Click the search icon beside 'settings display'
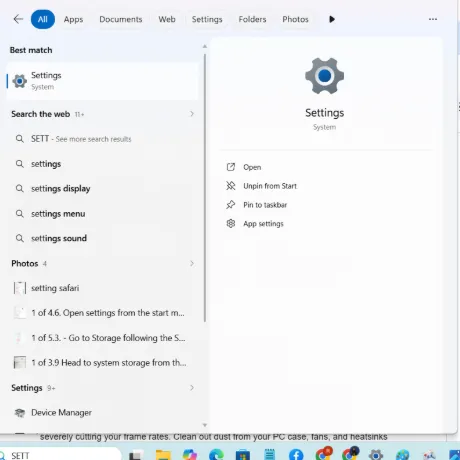The width and height of the screenshot is (460, 460). point(20,189)
